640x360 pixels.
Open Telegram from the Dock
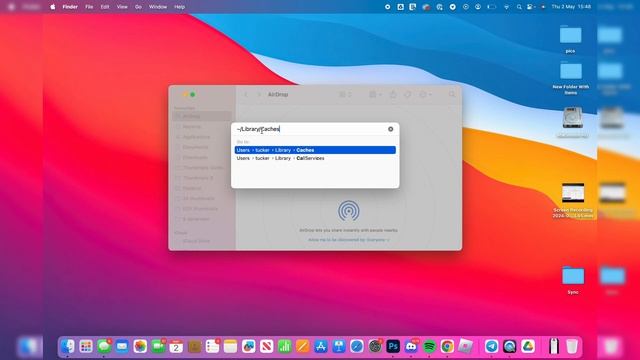[x=491, y=347]
